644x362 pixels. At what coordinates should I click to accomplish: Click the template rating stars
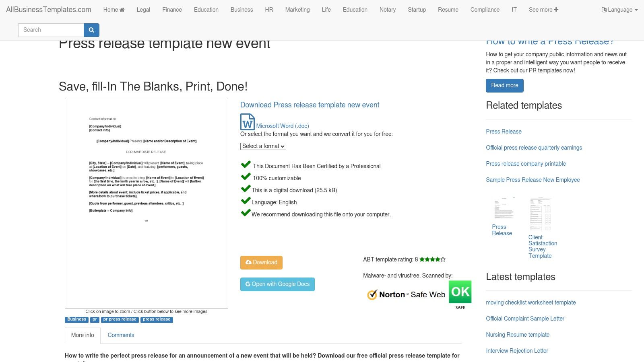tap(432, 259)
